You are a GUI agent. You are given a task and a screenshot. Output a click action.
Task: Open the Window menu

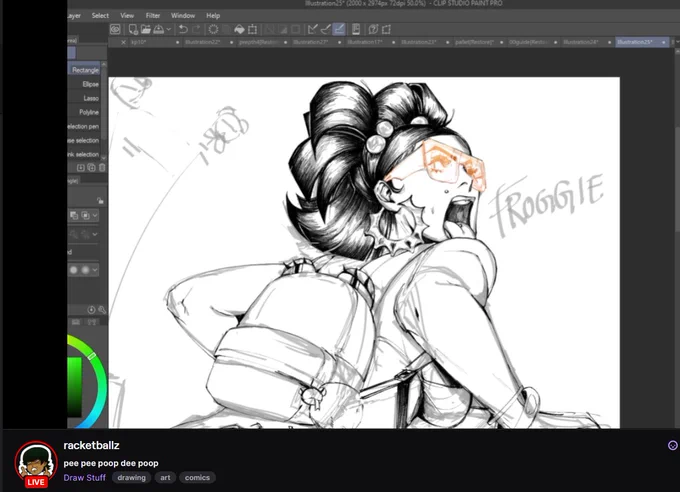(183, 16)
